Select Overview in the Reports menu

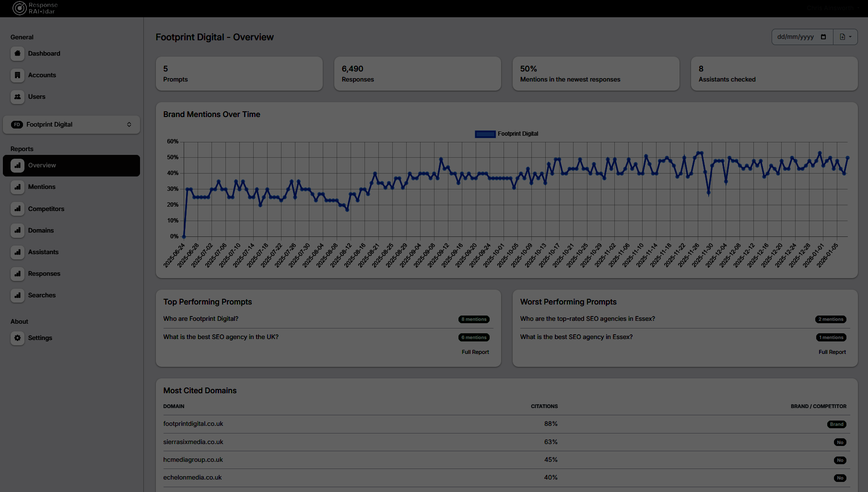pyautogui.click(x=42, y=165)
